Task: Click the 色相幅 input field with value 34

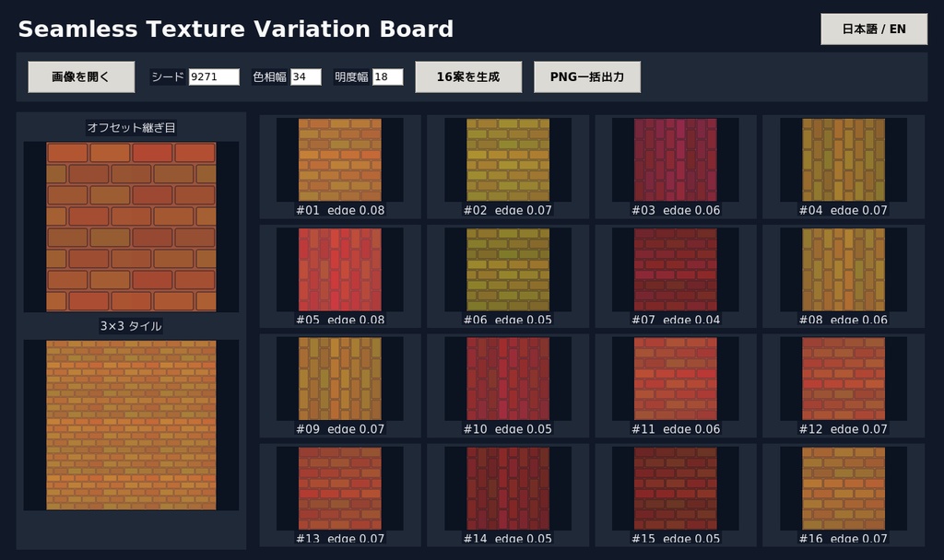Action: [x=306, y=77]
